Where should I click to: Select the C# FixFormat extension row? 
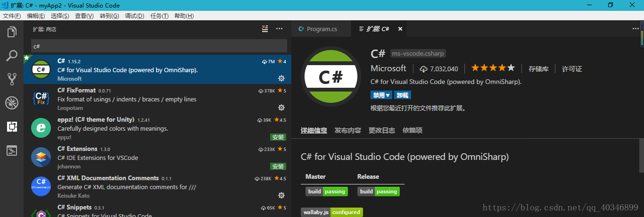click(157, 99)
